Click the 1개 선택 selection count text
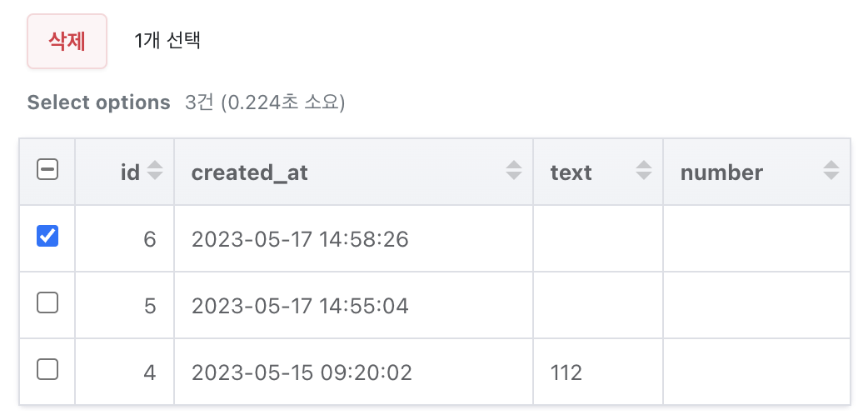The height and width of the screenshot is (420, 868). 167,41
